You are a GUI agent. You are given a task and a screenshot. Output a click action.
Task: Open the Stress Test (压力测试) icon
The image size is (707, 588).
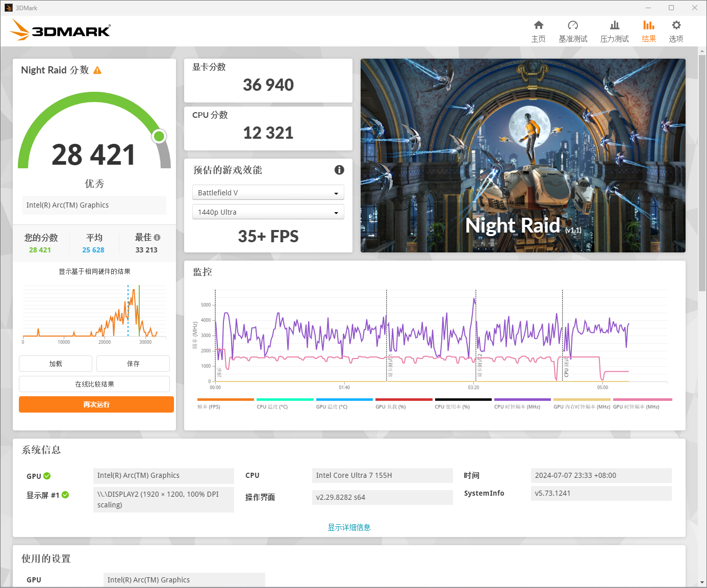[x=615, y=25]
